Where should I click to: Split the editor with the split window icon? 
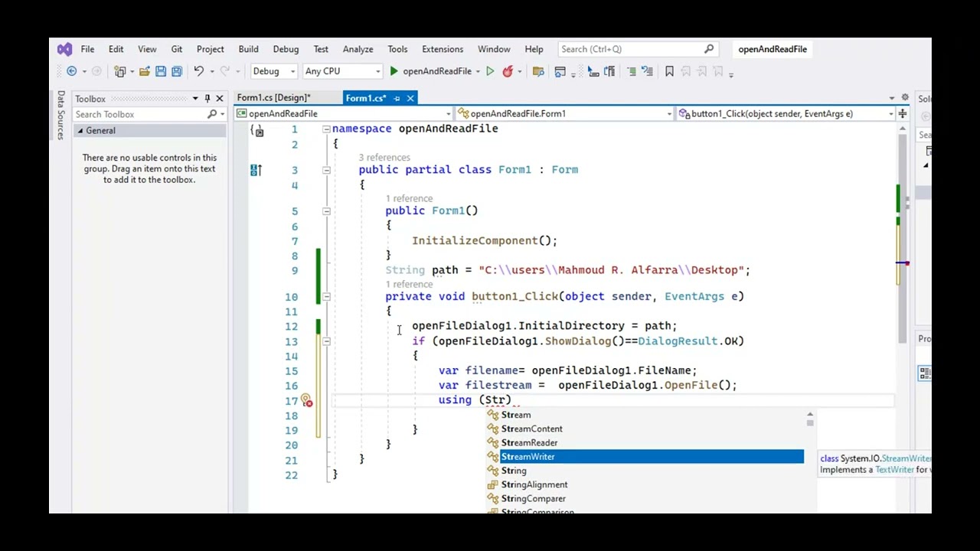903,113
